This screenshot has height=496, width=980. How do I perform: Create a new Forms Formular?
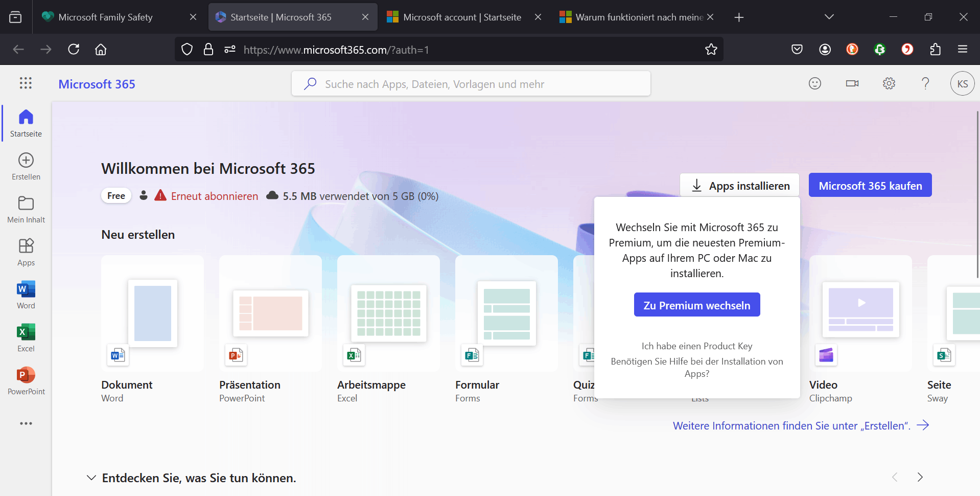point(506,330)
